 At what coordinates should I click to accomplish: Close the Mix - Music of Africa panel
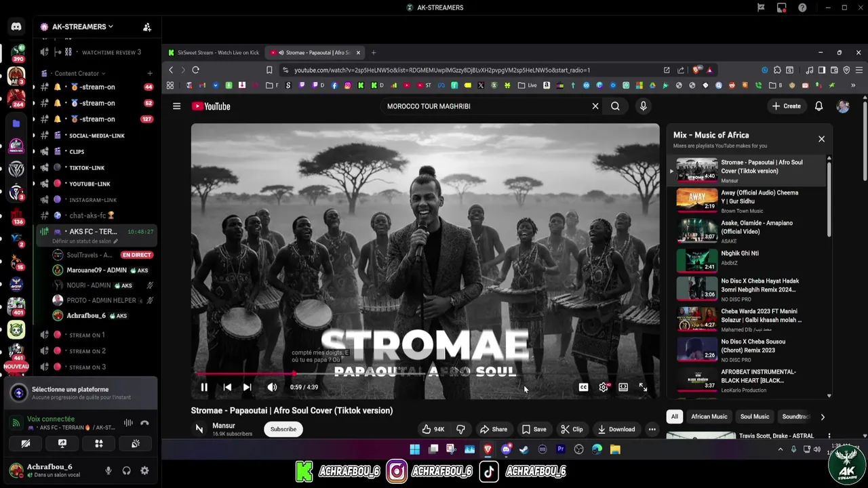pos(821,139)
